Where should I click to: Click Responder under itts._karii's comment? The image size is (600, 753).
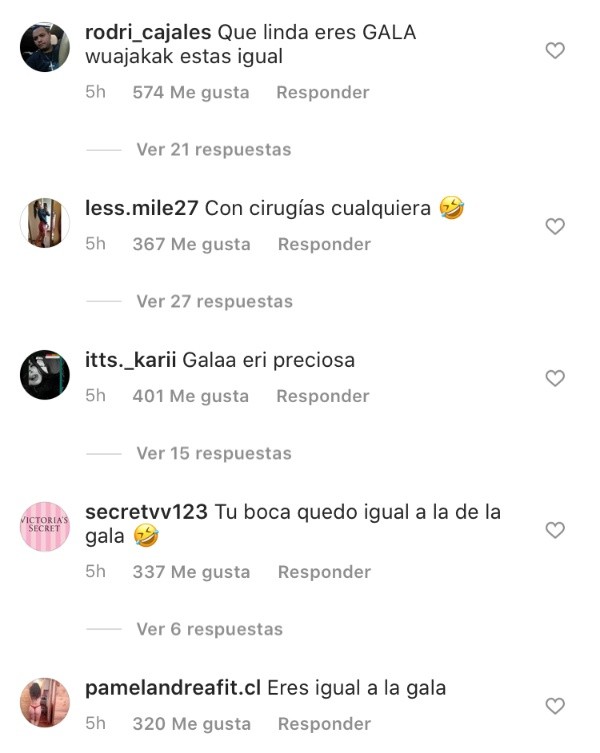323,396
